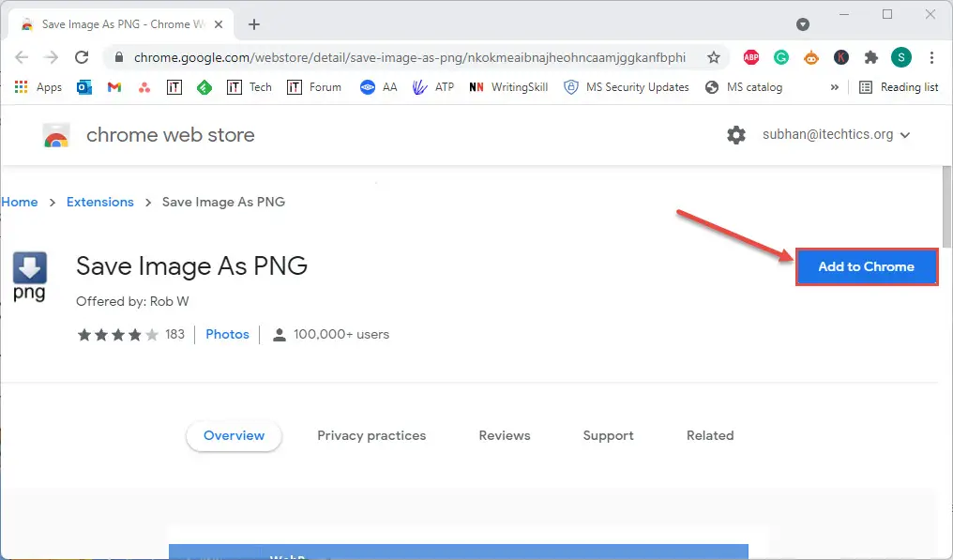
Task: Open the Gmail bookmark icon
Action: tap(114, 87)
